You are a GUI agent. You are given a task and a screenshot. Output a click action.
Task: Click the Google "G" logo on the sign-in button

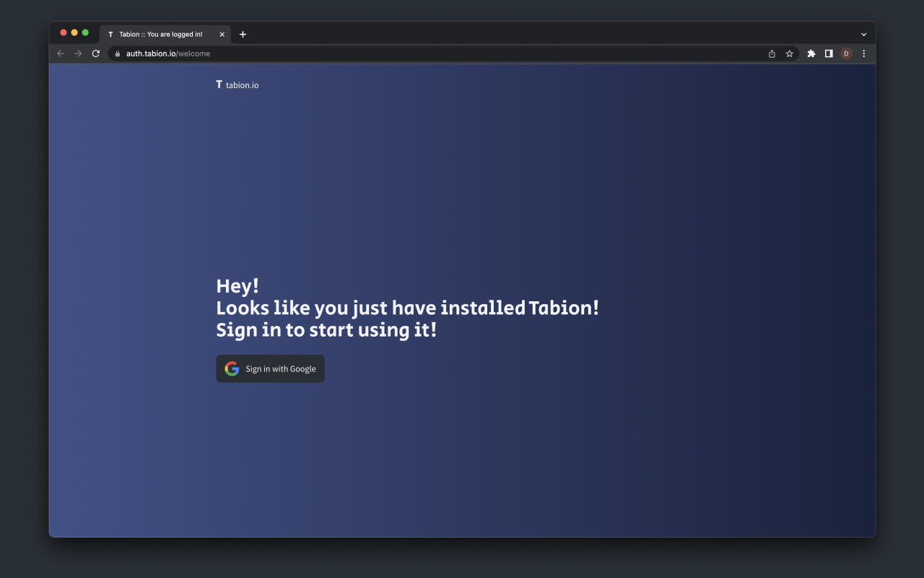point(232,368)
